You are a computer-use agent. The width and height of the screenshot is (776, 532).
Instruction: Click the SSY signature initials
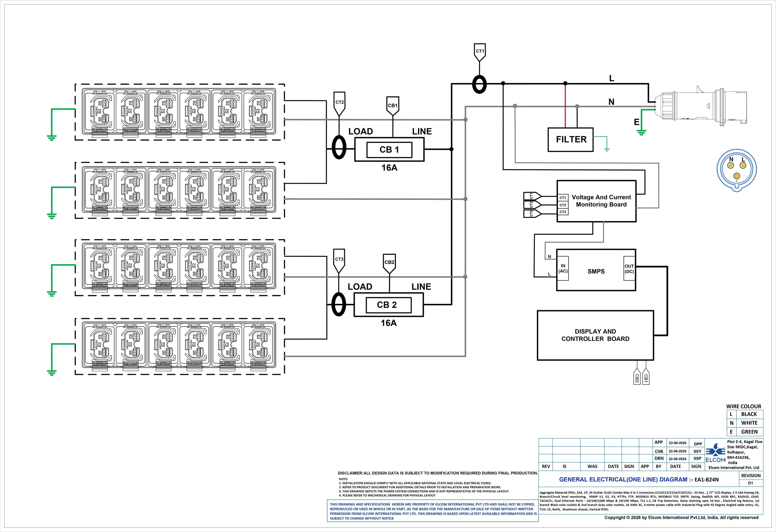(697, 451)
